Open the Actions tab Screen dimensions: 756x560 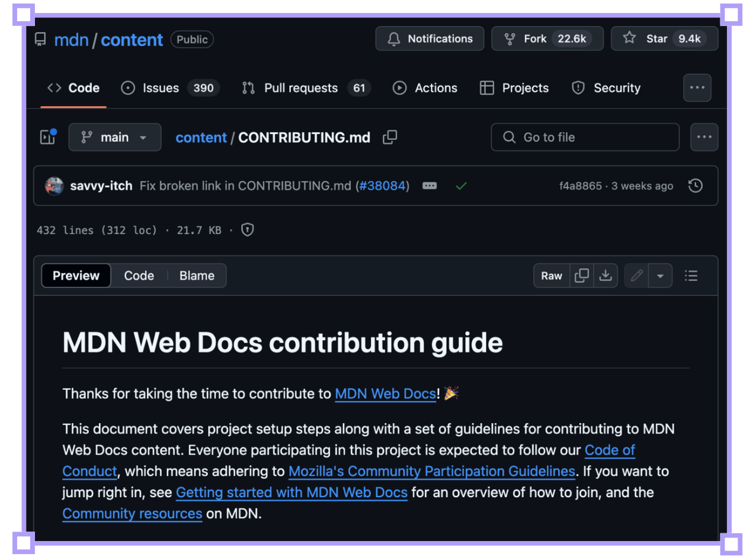tap(425, 88)
